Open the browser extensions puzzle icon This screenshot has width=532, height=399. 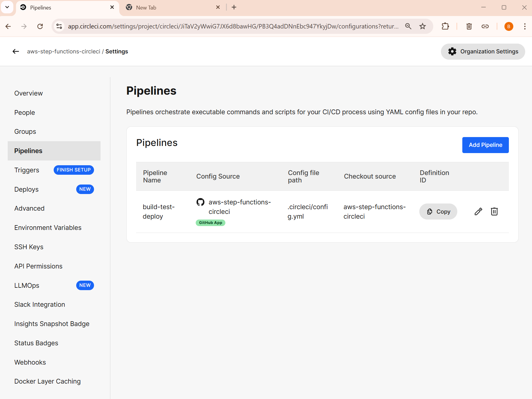click(445, 26)
